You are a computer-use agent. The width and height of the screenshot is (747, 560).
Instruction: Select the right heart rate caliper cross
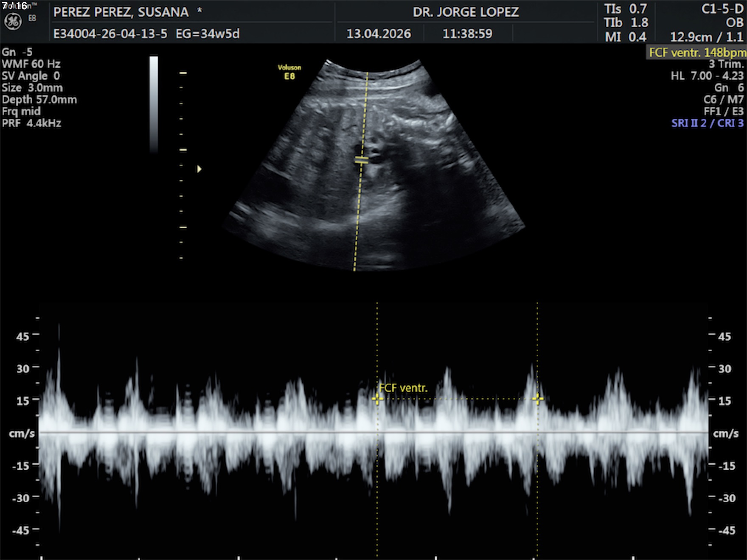[x=537, y=399]
